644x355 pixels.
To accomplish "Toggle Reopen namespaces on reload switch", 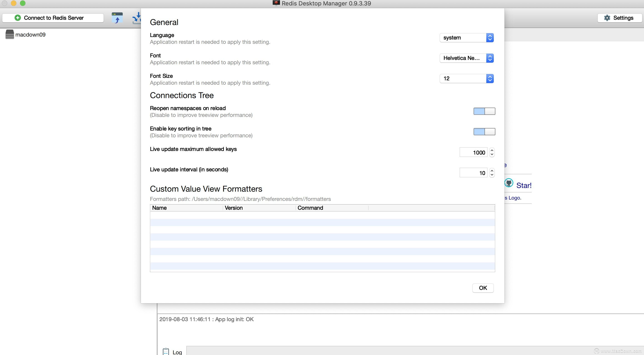I will pos(484,111).
